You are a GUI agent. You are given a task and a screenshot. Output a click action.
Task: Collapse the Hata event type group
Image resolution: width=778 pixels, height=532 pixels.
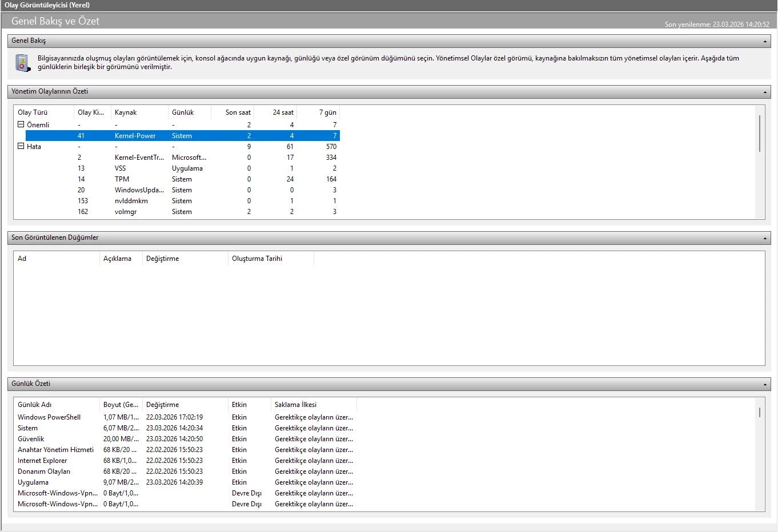tap(21, 146)
